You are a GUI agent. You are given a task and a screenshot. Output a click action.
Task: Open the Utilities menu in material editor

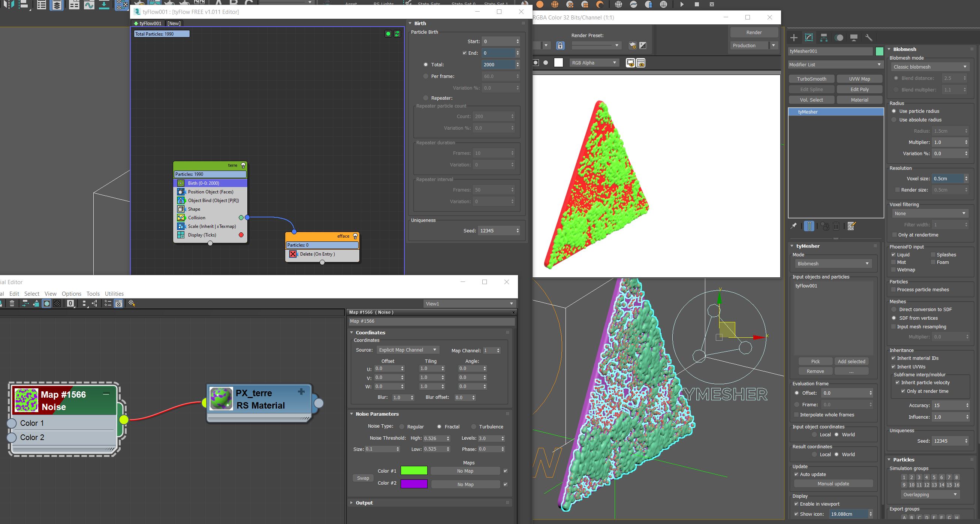pyautogui.click(x=114, y=294)
